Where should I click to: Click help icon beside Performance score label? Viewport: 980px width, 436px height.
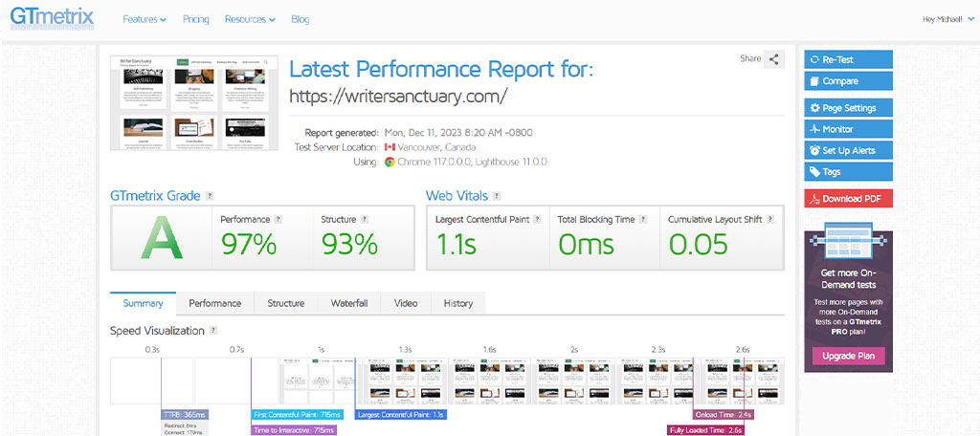[x=278, y=219]
